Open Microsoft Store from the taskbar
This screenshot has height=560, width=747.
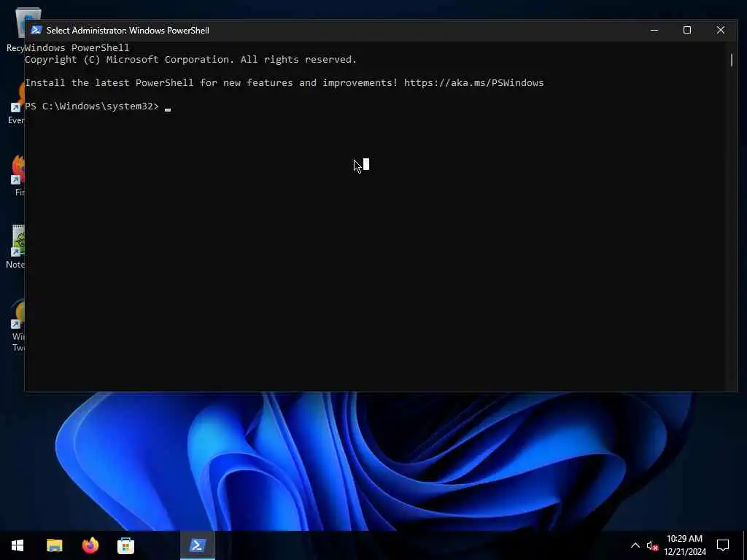[125, 545]
